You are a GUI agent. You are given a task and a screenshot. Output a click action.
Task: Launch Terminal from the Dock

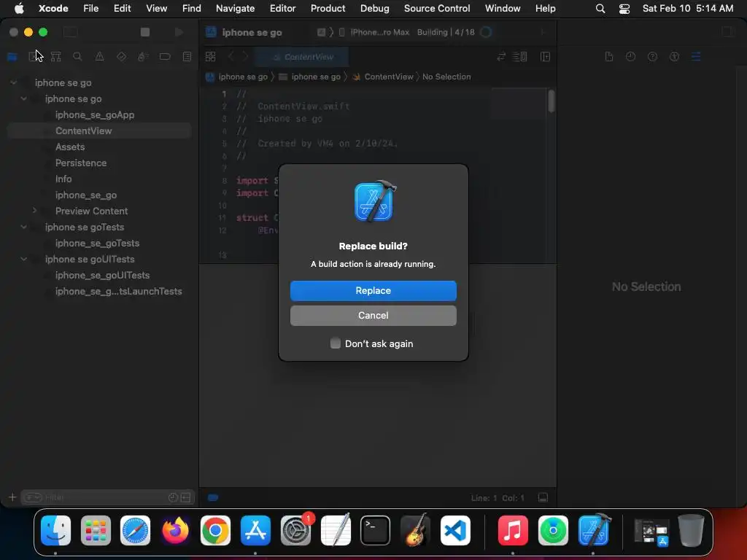pos(375,531)
